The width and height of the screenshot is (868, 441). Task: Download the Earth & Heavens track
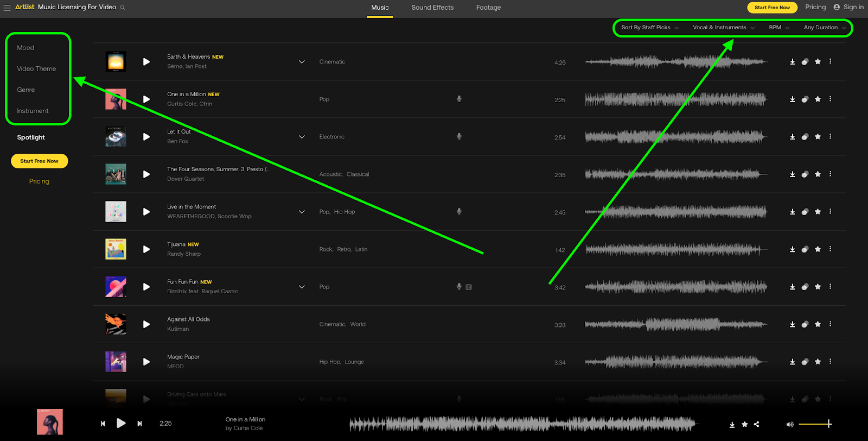pyautogui.click(x=793, y=62)
